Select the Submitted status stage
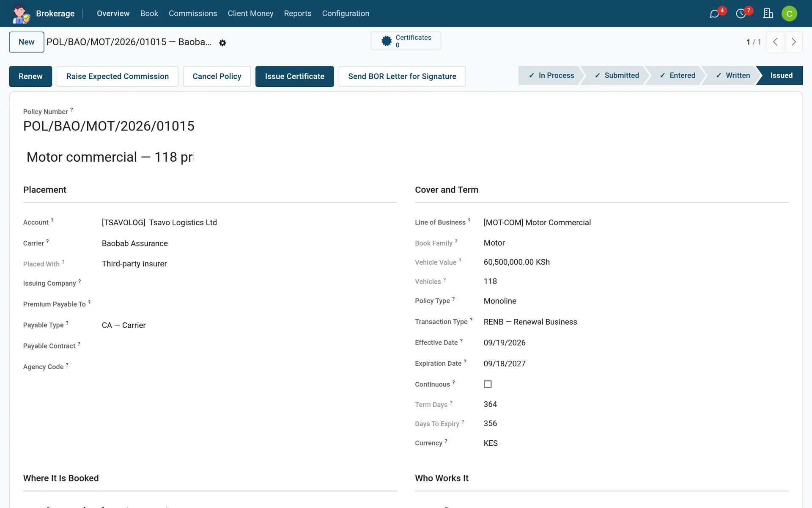This screenshot has height=508, width=812. pos(617,75)
